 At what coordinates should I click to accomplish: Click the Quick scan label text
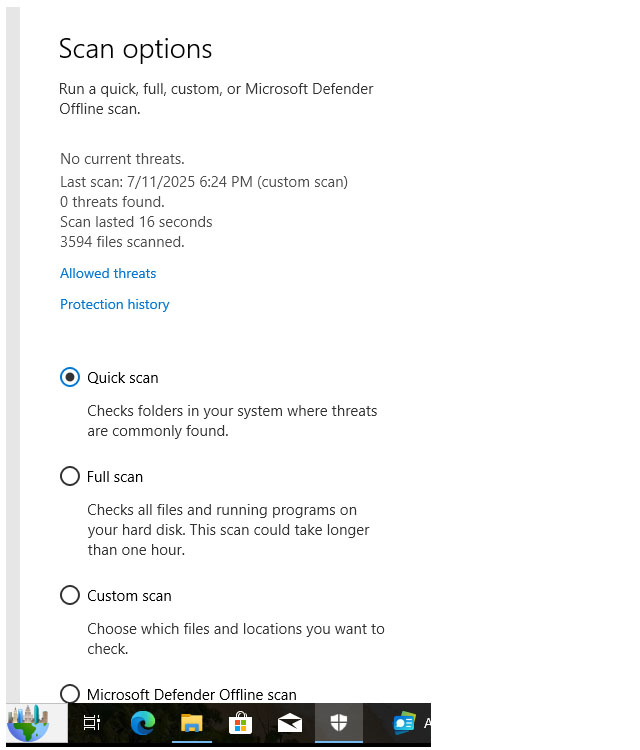122,378
